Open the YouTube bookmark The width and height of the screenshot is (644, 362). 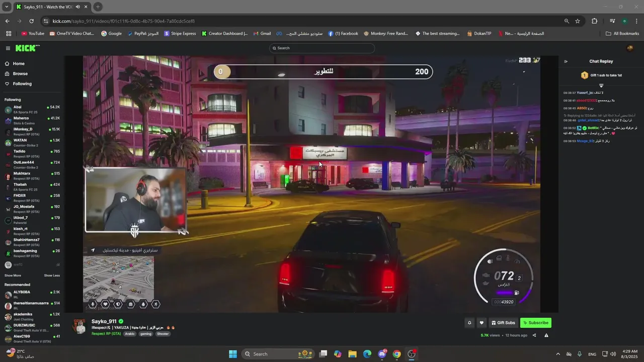(x=33, y=34)
